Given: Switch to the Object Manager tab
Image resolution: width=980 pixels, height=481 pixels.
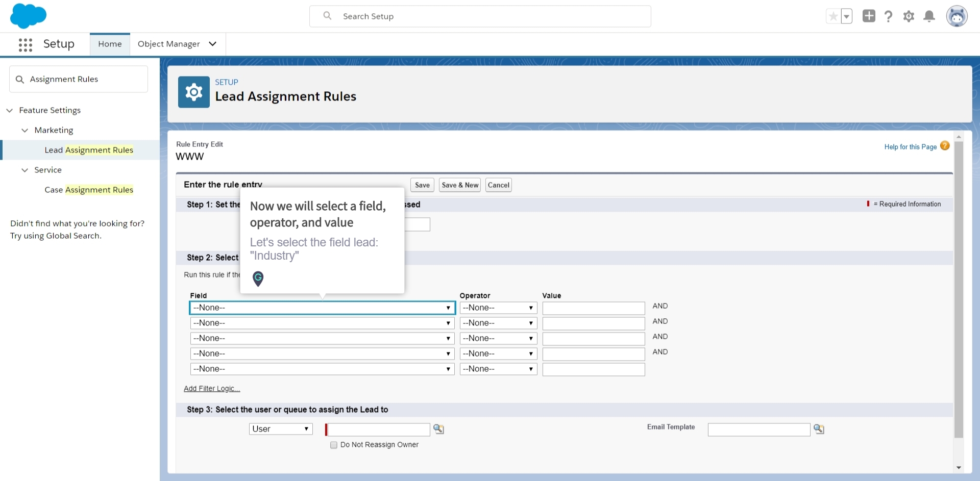Looking at the screenshot, I should pyautogui.click(x=169, y=44).
